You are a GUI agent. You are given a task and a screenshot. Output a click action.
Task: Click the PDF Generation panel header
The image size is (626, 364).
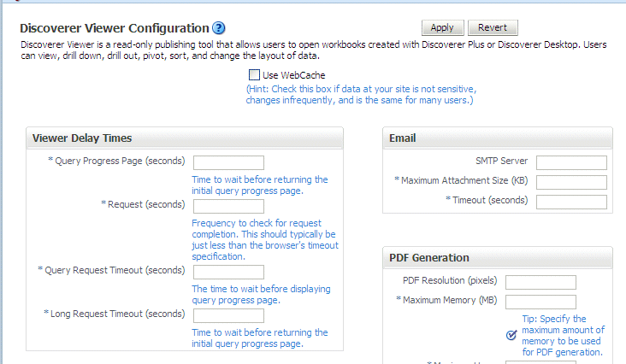(x=498, y=257)
